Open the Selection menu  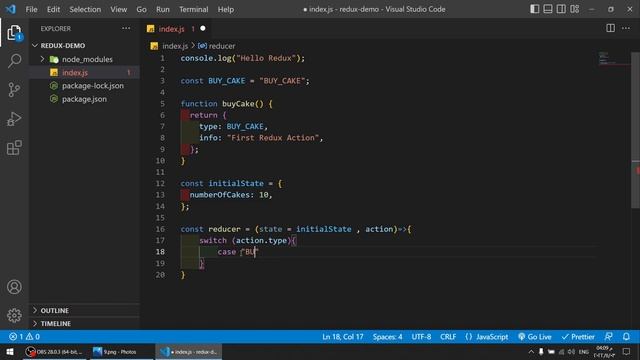pyautogui.click(x=85, y=9)
